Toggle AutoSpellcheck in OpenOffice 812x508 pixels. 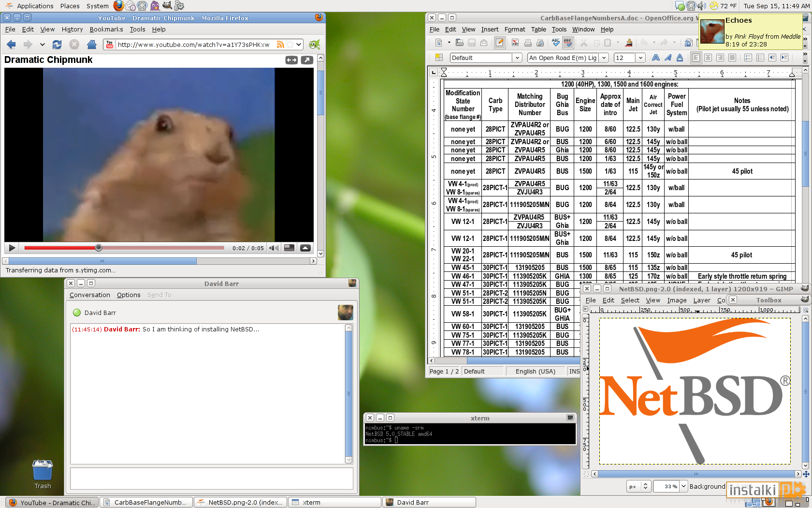(x=568, y=43)
